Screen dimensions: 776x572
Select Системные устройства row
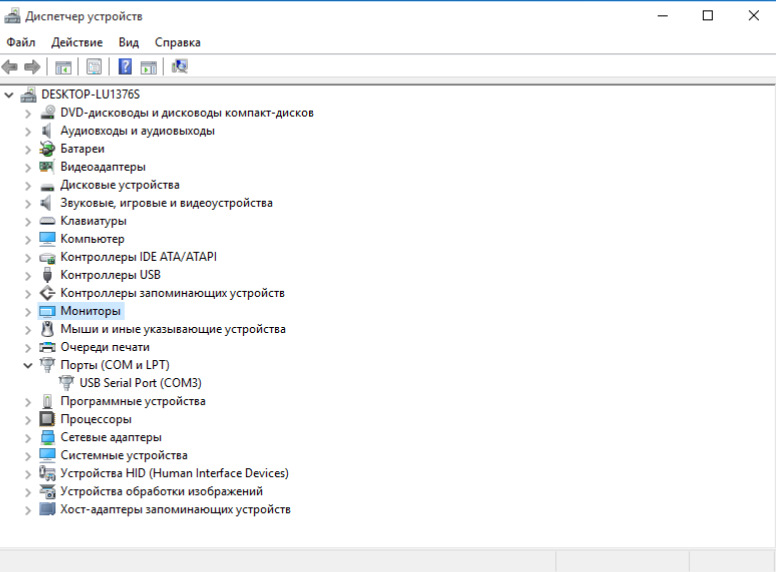124,455
